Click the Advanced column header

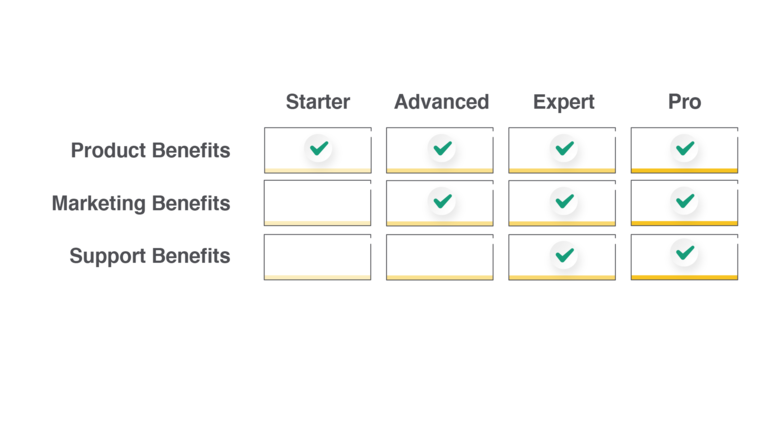click(x=442, y=102)
